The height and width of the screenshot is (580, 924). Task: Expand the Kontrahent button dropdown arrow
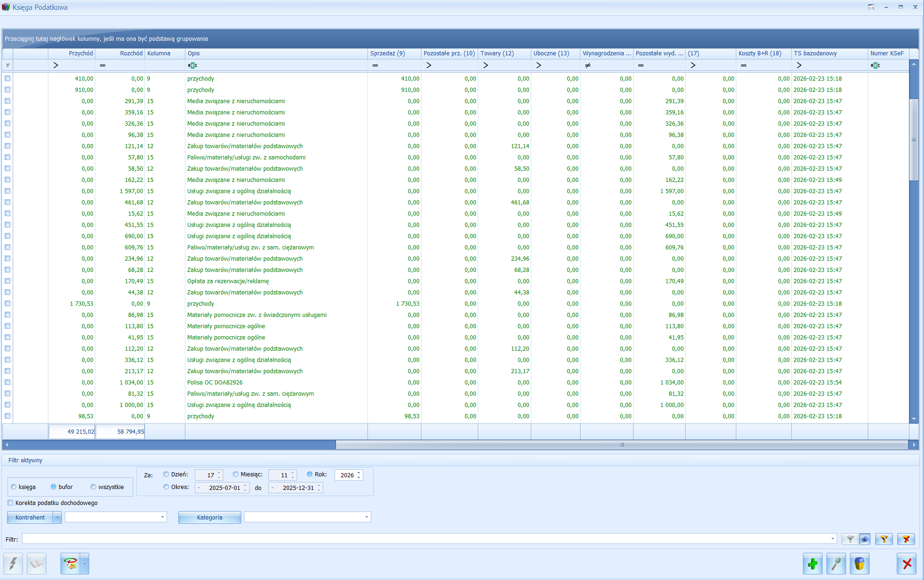(x=57, y=518)
